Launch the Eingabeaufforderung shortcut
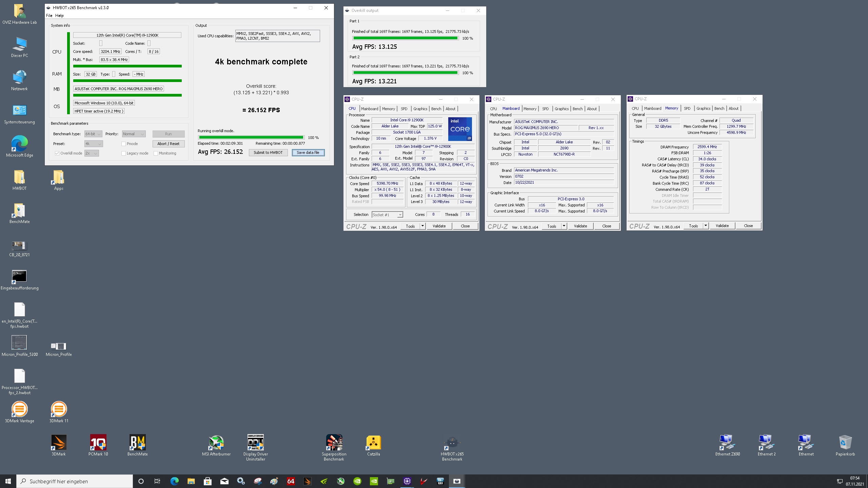The width and height of the screenshot is (868, 488). (19, 280)
